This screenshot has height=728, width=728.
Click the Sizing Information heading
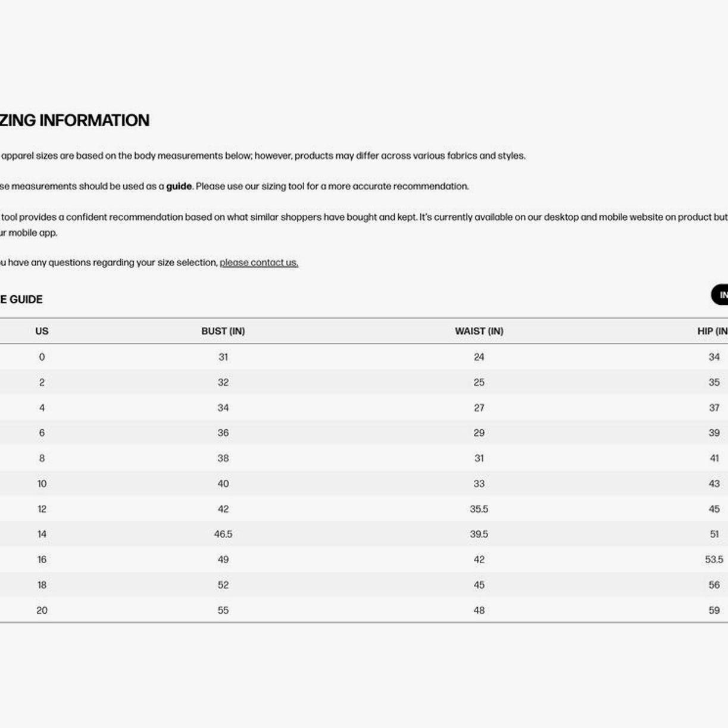click(x=74, y=120)
